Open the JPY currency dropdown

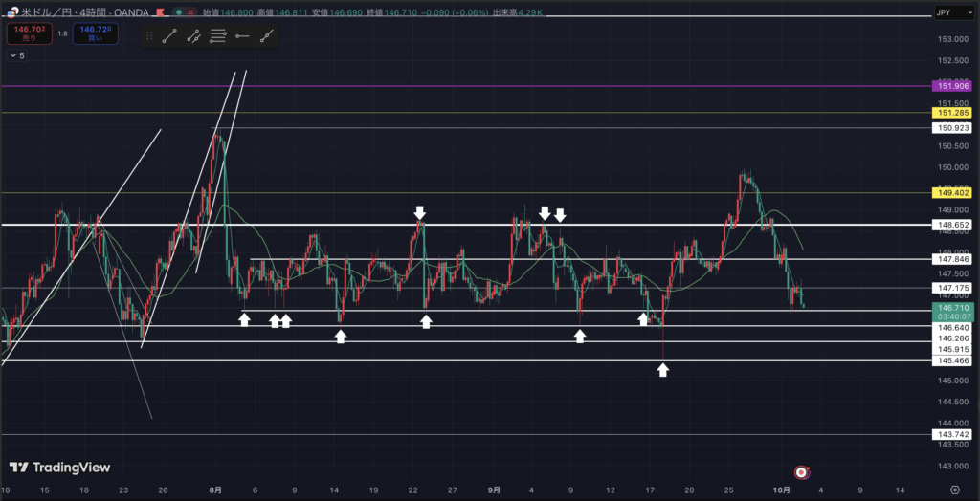(x=954, y=14)
